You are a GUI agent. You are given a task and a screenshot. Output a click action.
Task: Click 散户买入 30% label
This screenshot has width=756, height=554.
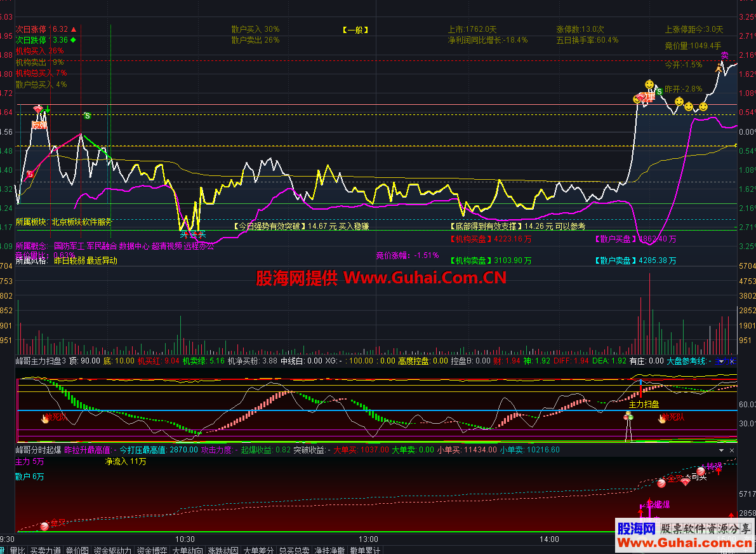[256, 29]
